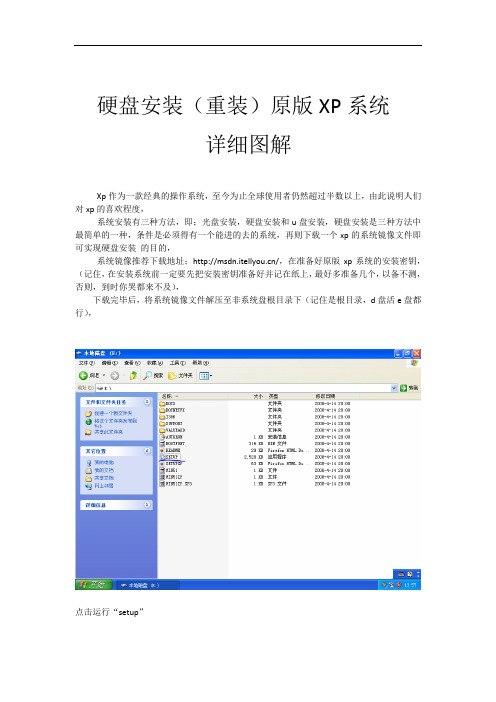Viewport: 496px width, 702px height.
Task: Click the taskbar clock showing 13:51
Action: pyautogui.click(x=410, y=585)
